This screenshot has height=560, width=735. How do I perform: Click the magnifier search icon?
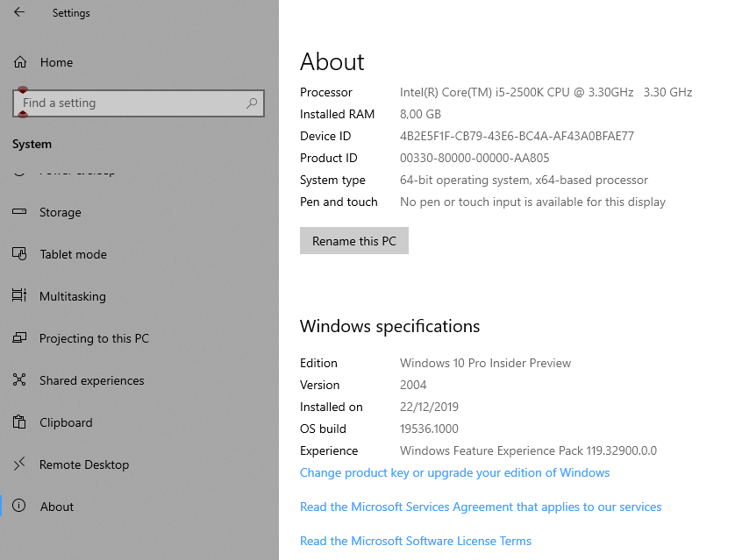coord(252,103)
